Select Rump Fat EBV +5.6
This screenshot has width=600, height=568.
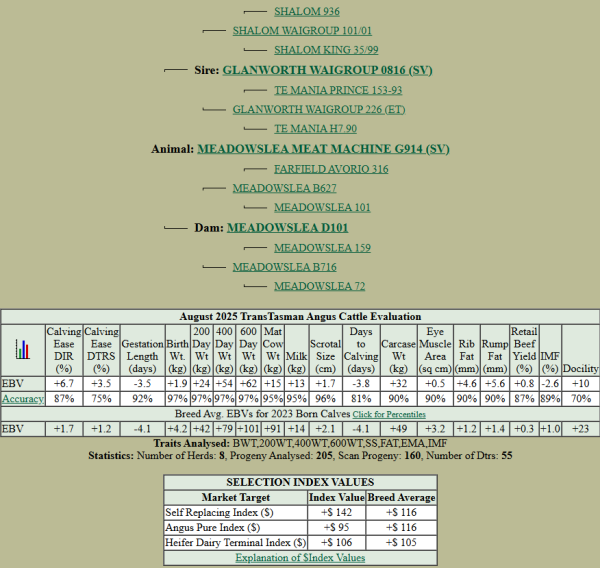point(495,384)
